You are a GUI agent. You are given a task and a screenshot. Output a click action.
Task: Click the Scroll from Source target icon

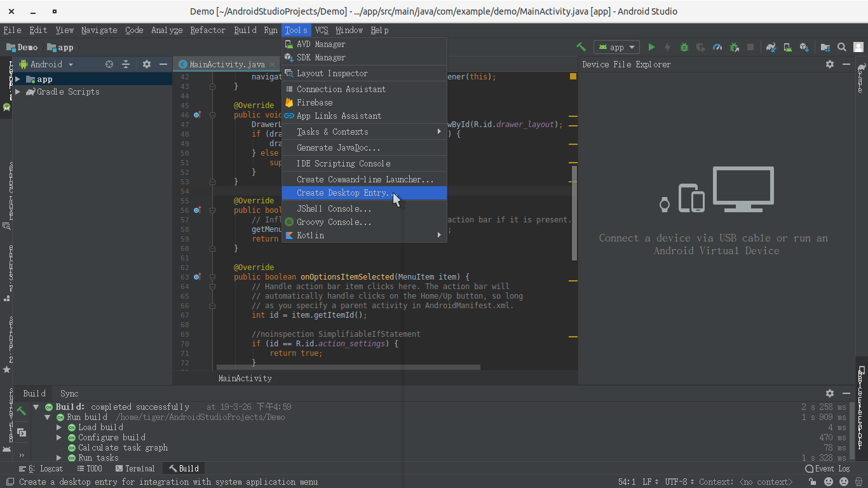109,64
